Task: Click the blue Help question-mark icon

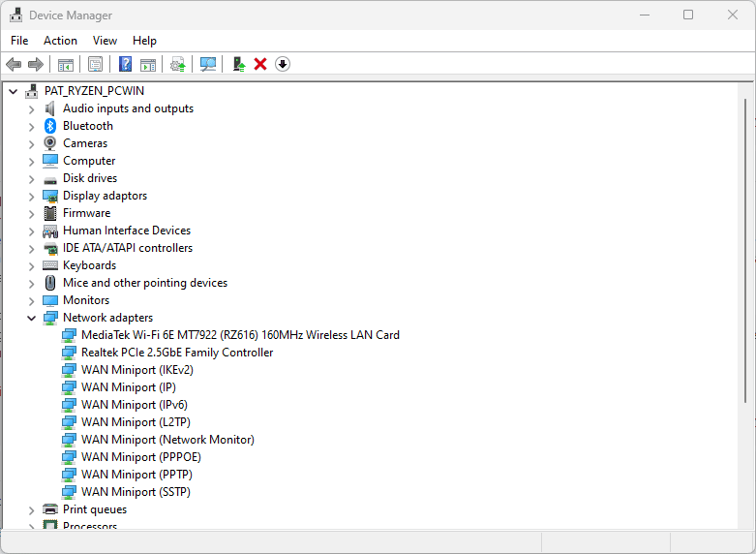Action: tap(126, 64)
